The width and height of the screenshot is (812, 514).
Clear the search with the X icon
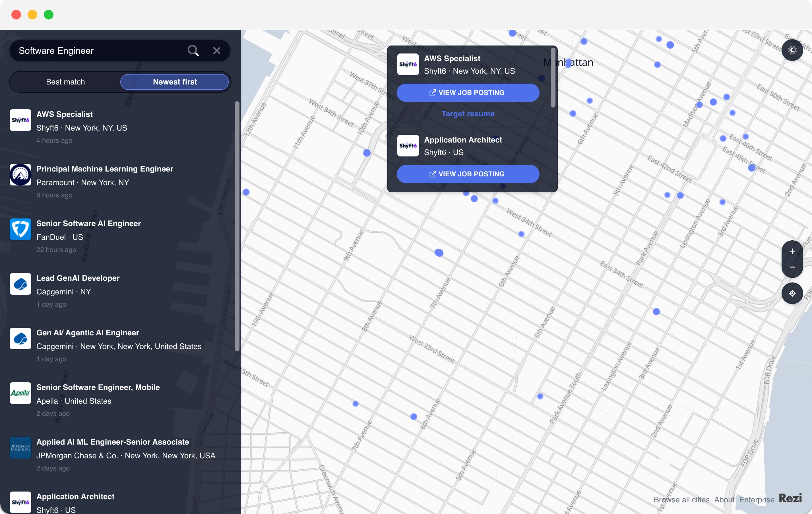216,51
